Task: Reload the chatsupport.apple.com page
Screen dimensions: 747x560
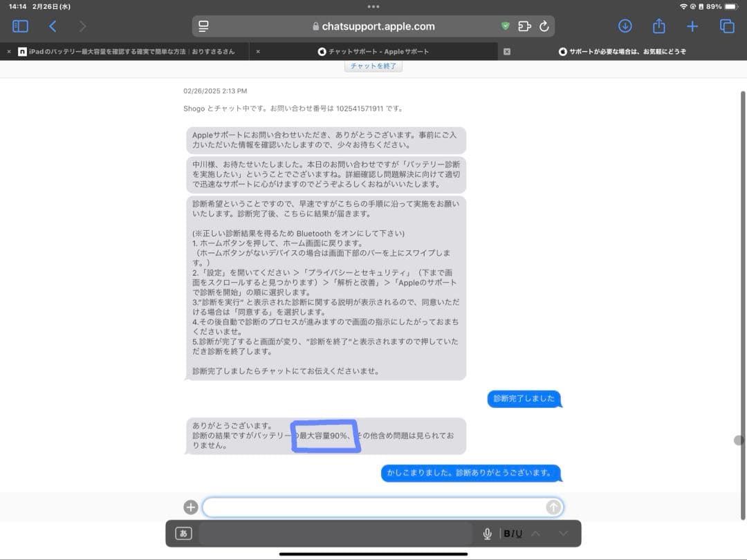Action: (x=544, y=26)
